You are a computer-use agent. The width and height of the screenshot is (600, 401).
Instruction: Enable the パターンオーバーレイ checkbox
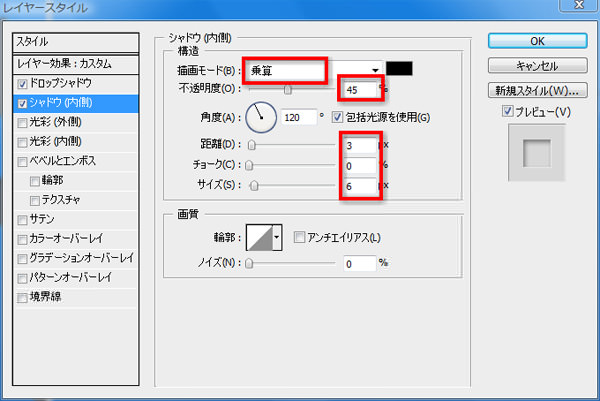(22, 278)
